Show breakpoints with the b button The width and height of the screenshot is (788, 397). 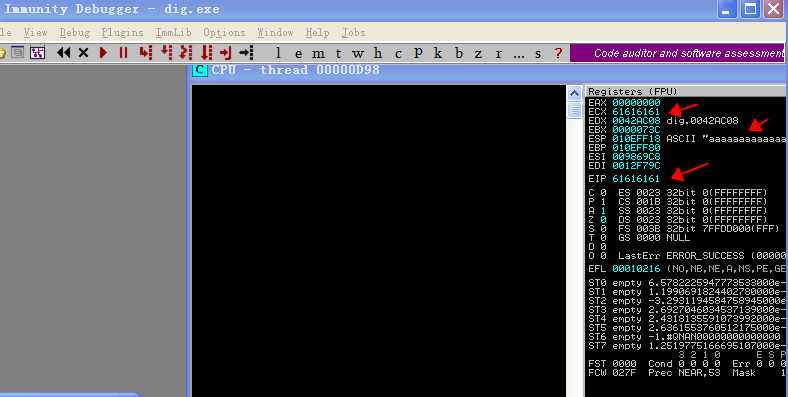(x=458, y=53)
